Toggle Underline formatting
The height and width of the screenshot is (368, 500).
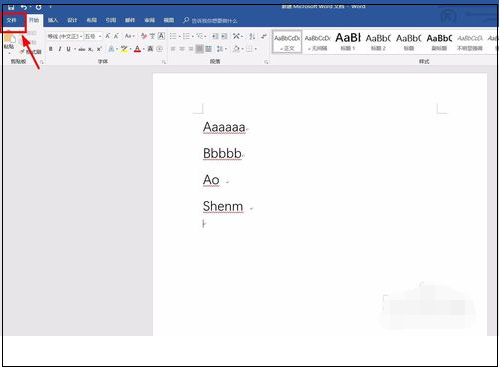point(68,49)
